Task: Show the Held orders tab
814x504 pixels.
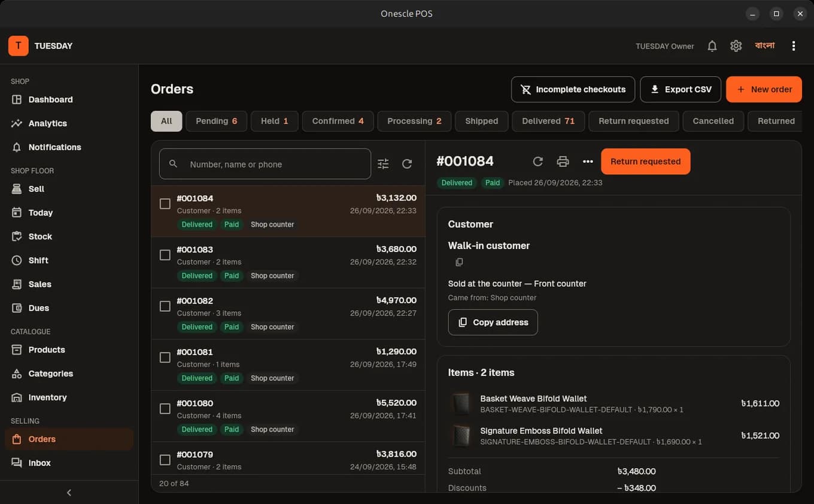Action: point(274,121)
